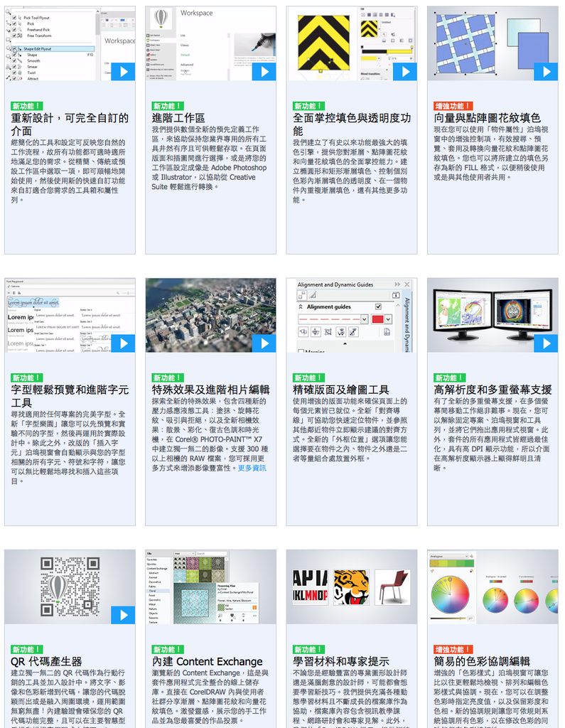The width and height of the screenshot is (565, 728).
Task: Click the 簡易的色彩協調編輯 heading
Action: click(482, 661)
